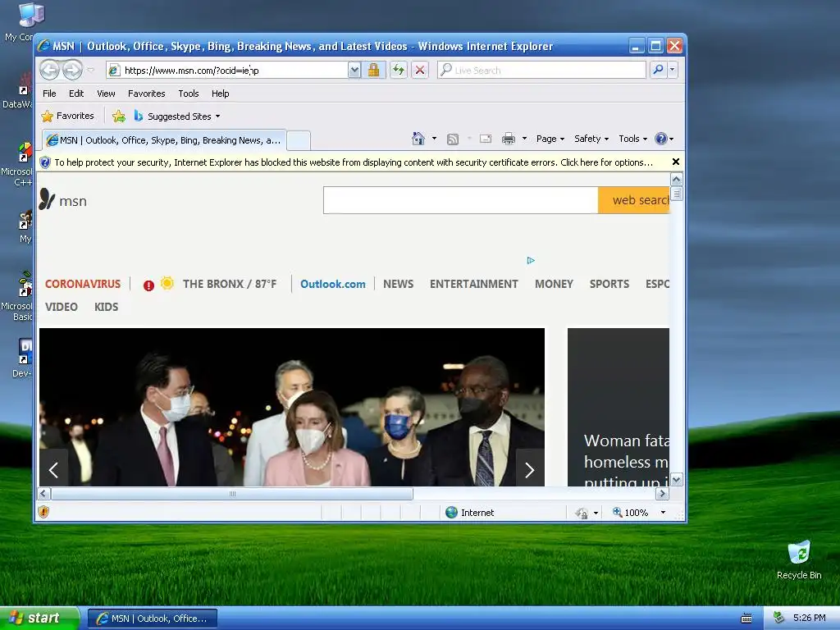Click the Print icon

pyautogui.click(x=509, y=139)
